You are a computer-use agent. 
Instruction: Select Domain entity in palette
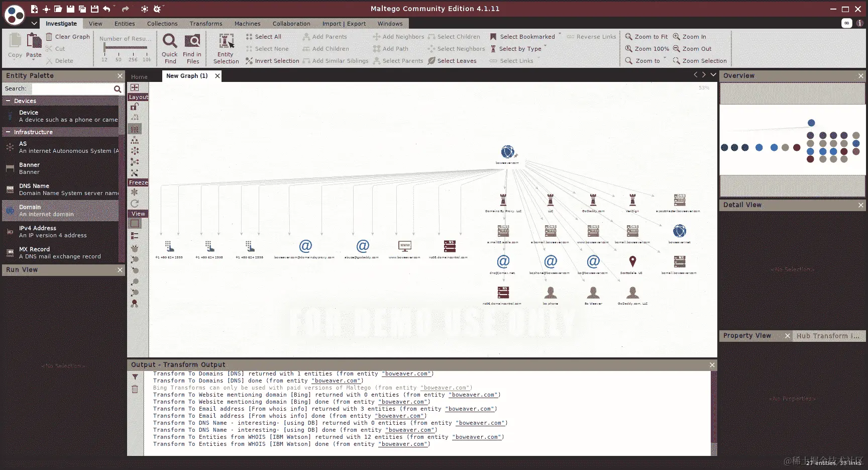(61, 211)
